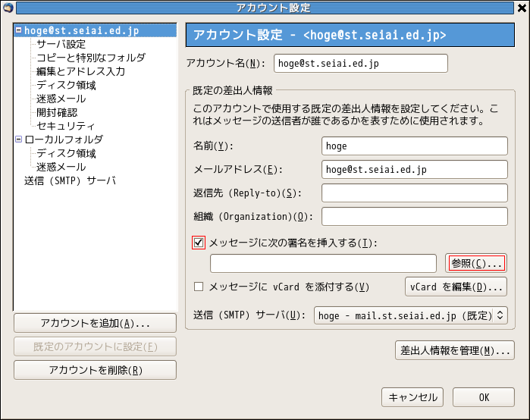Collapse the hoge@st.seiai.ed.jp account tree
The width and height of the screenshot is (530, 420).
click(x=19, y=30)
